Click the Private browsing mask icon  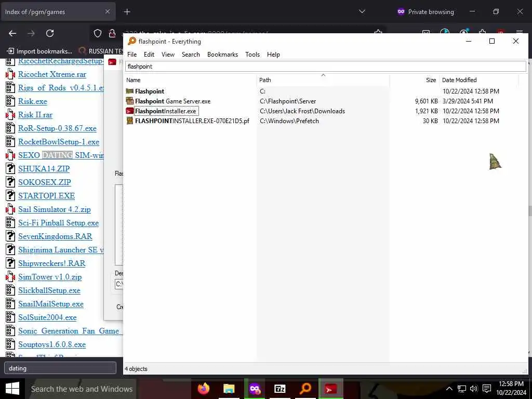point(401,11)
